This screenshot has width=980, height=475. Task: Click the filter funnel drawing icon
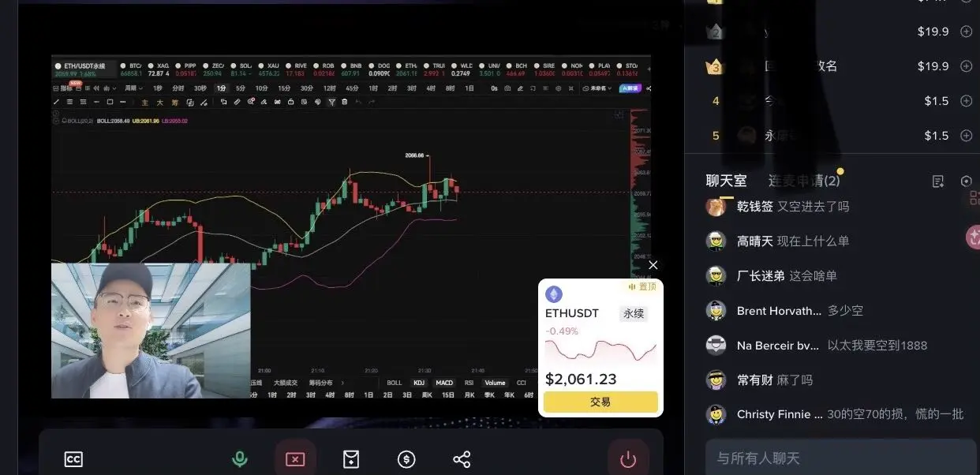point(331,102)
